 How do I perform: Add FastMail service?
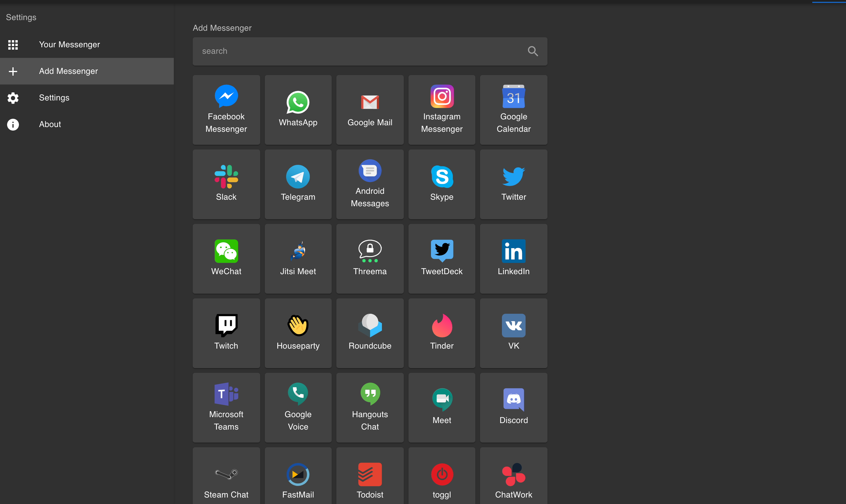click(x=298, y=476)
